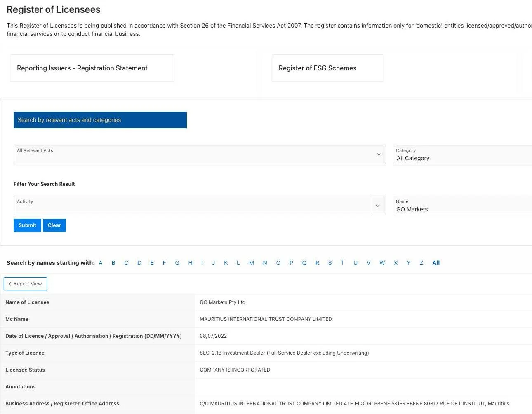Submit the search filter
532x414 pixels.
pos(27,225)
